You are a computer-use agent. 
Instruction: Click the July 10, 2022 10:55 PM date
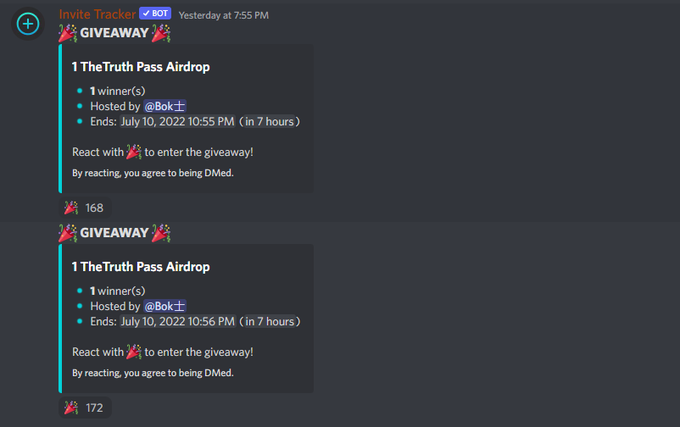177,121
